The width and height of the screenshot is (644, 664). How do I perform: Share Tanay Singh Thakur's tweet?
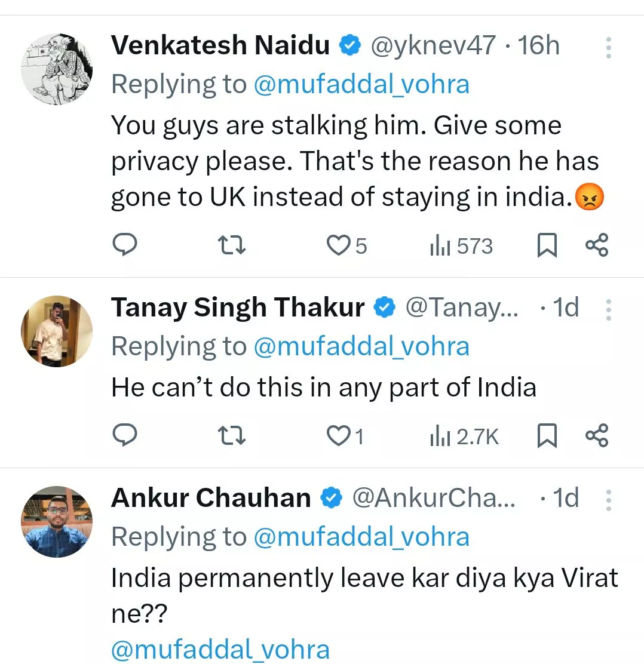click(x=597, y=436)
